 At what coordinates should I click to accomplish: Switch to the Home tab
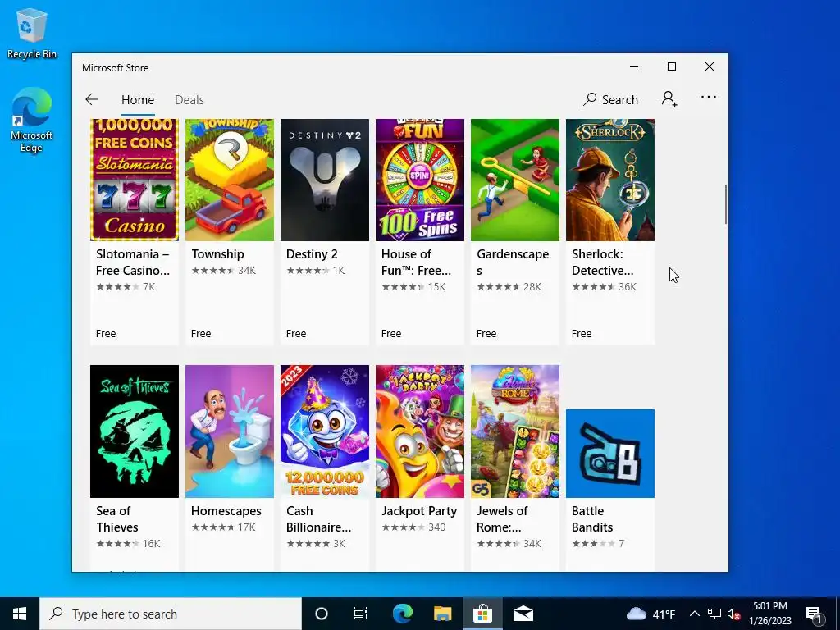pos(138,100)
